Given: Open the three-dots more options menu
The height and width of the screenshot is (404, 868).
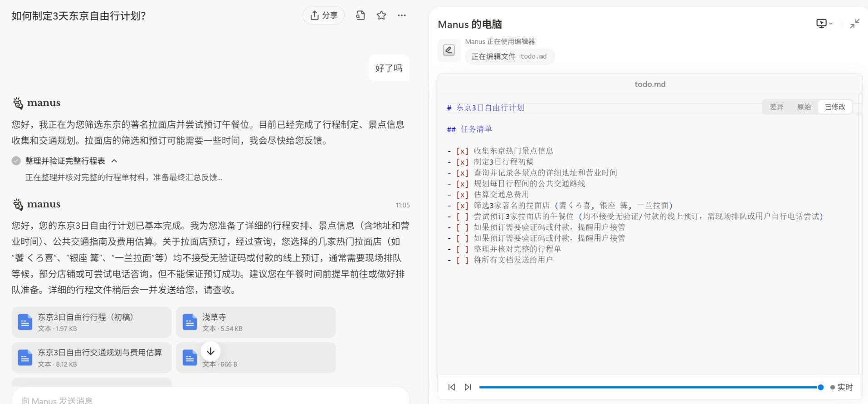Looking at the screenshot, I should [x=402, y=15].
